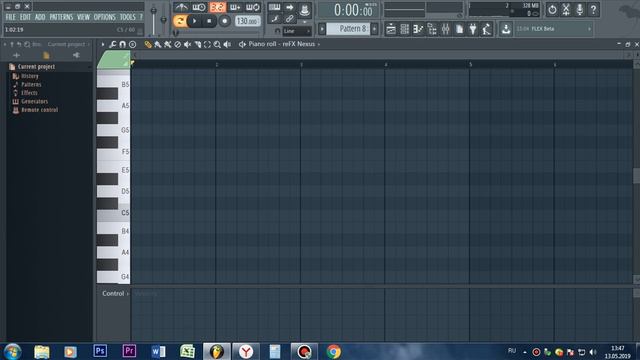
Task: Click the record button
Action: click(224, 21)
